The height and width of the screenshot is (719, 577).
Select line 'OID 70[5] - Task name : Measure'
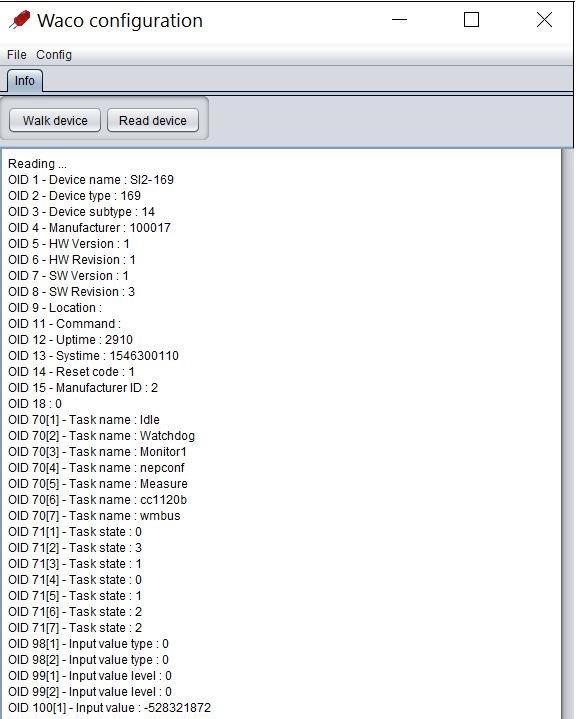pos(98,484)
